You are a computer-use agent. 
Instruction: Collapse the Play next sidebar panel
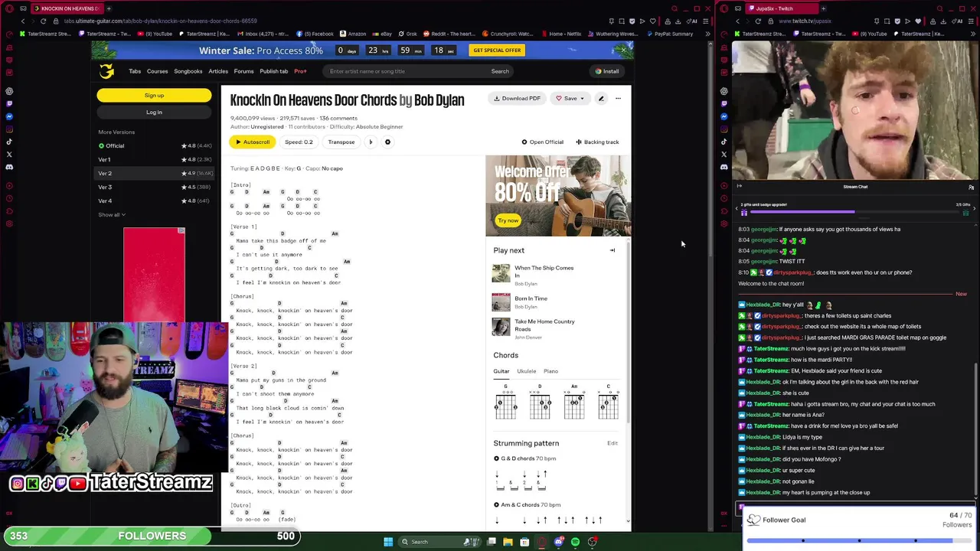pyautogui.click(x=612, y=250)
